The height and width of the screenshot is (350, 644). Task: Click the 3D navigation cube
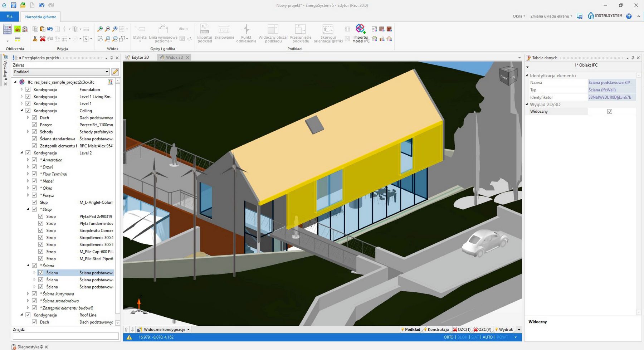pos(508,76)
